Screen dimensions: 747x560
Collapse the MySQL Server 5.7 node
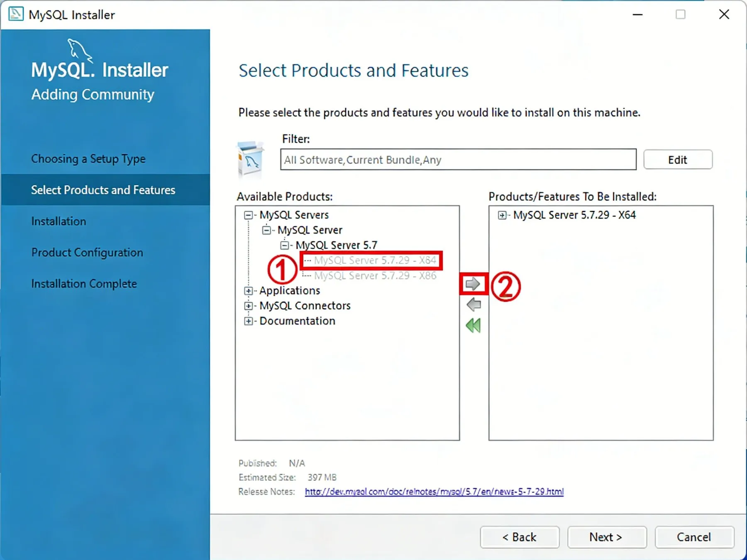coord(284,245)
